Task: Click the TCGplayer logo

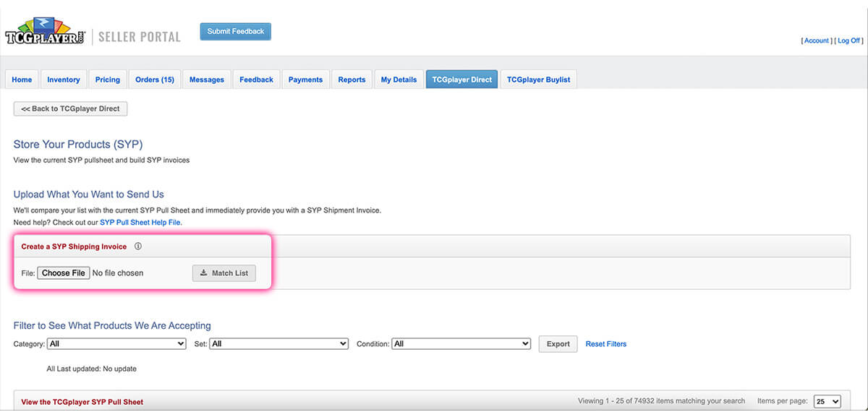Action: (45, 32)
